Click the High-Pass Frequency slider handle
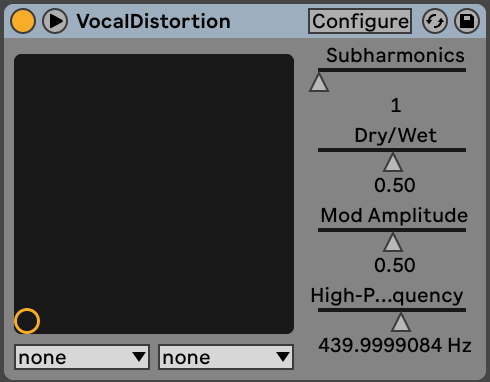 (400, 322)
